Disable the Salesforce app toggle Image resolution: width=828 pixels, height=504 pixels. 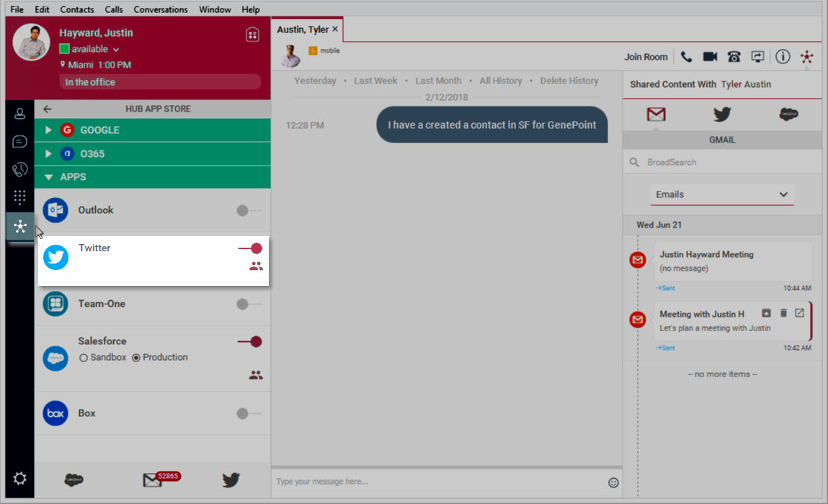pyautogui.click(x=250, y=341)
